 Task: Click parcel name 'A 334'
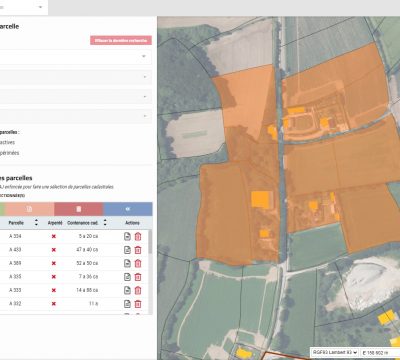15,236
